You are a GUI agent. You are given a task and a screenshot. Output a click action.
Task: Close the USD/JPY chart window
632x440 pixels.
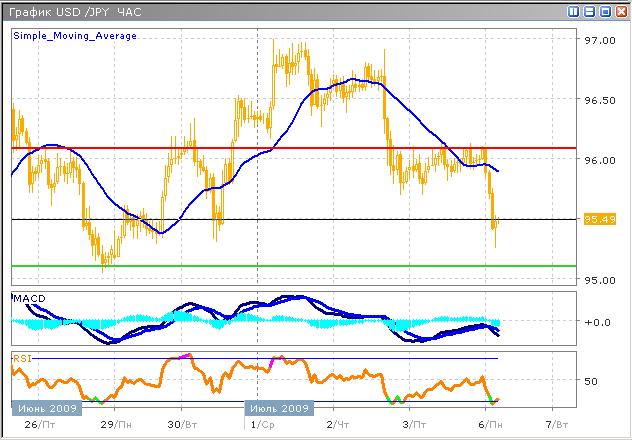[620, 12]
